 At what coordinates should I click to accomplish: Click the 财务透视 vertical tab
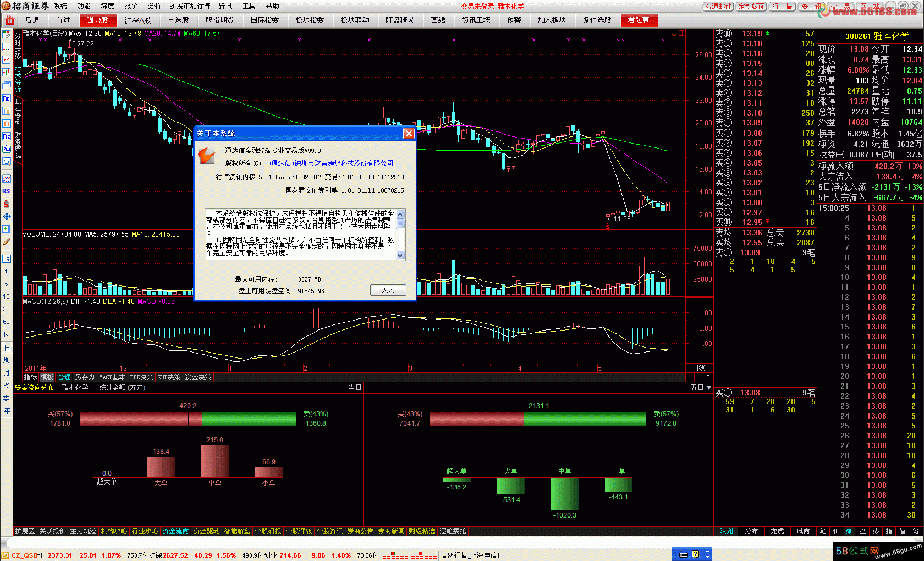point(18,145)
